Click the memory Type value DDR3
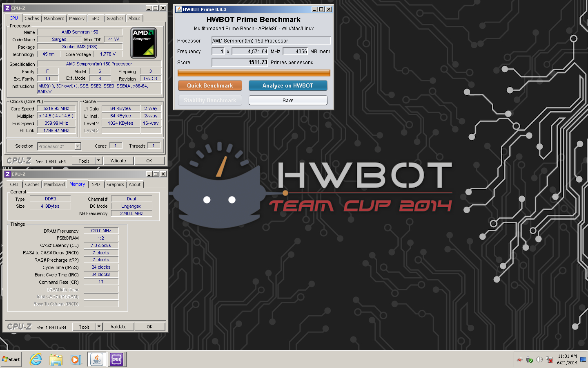The width and height of the screenshot is (588, 368). 51,199
